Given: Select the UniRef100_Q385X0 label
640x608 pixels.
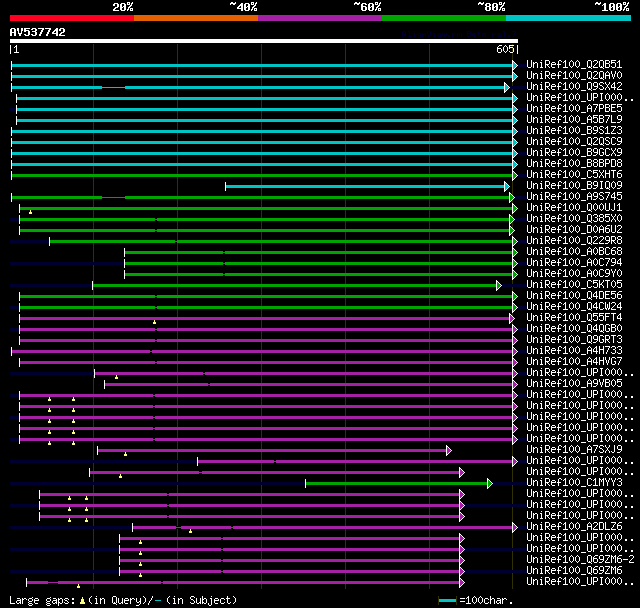Looking at the screenshot, I should 574,219.
